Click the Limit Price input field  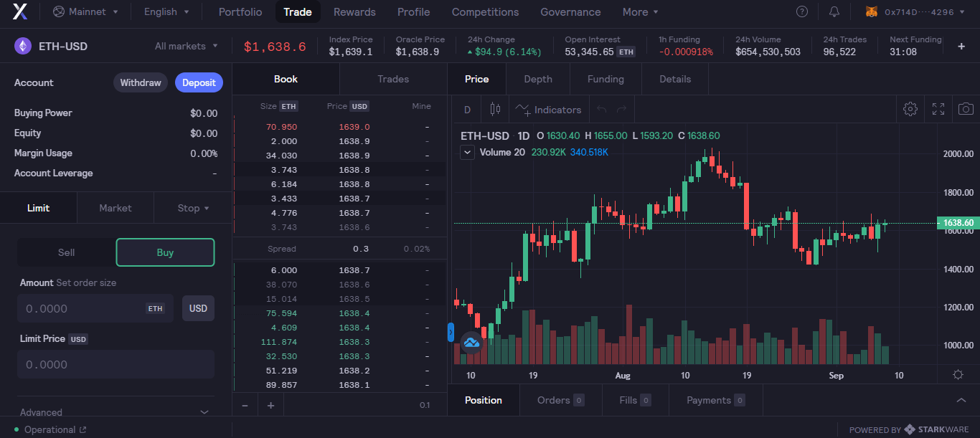pos(115,364)
